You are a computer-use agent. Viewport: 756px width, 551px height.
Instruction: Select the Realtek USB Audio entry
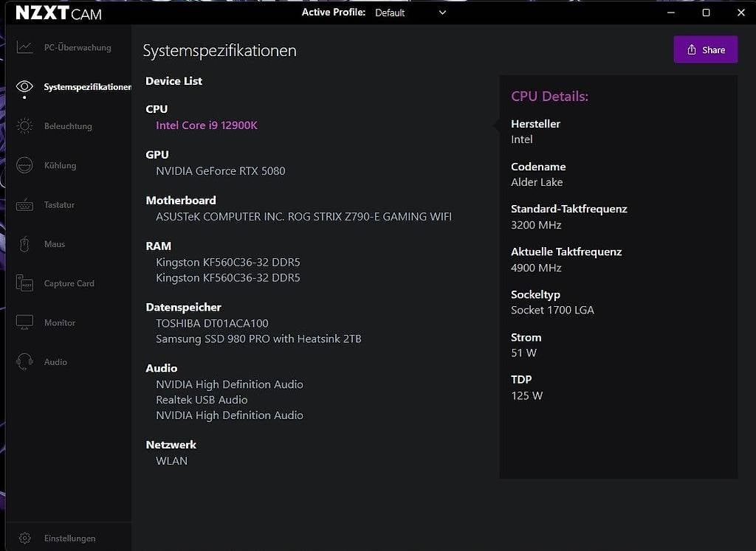pos(202,400)
